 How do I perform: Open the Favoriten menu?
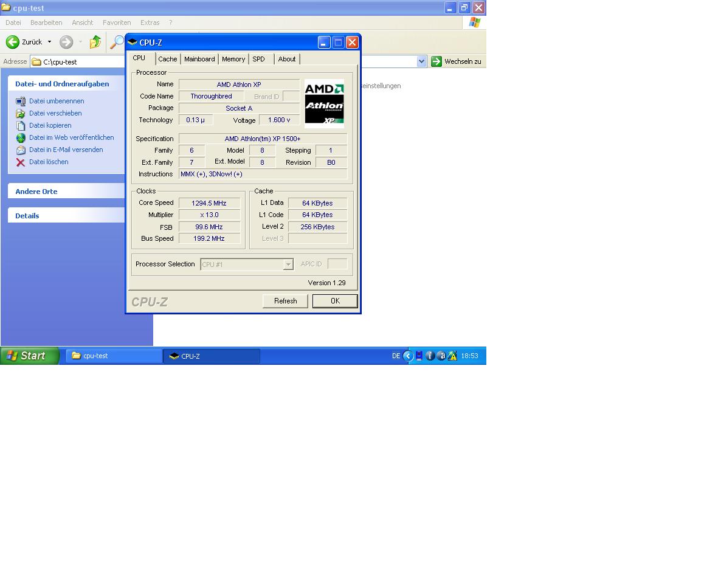coord(117,22)
